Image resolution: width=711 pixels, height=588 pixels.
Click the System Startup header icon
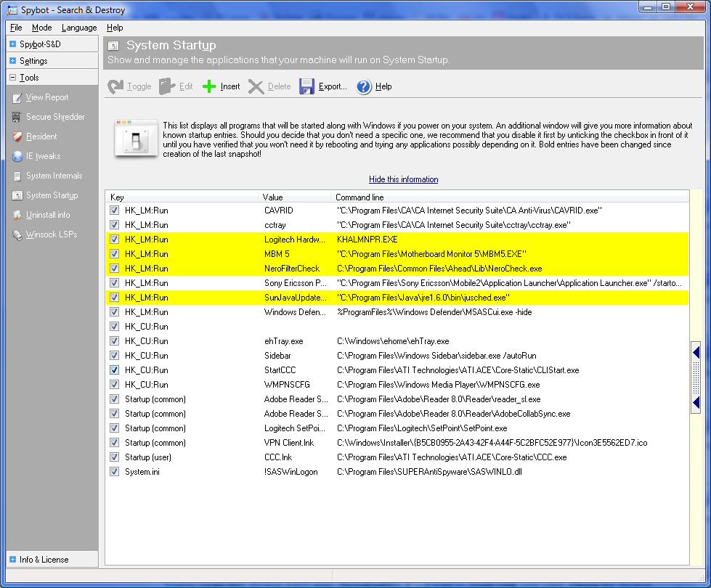113,45
